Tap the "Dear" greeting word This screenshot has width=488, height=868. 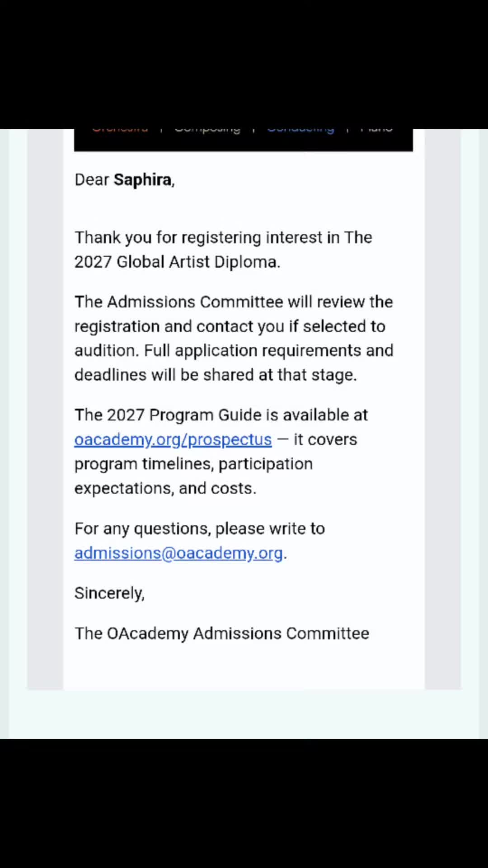pyautogui.click(x=92, y=179)
